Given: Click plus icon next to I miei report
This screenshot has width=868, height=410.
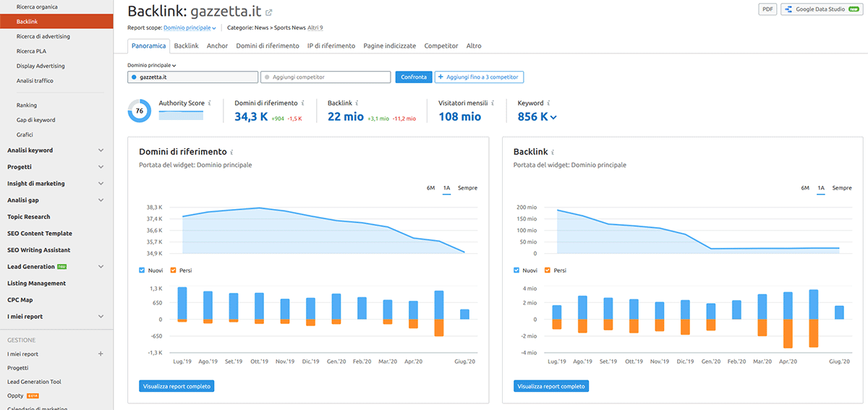Looking at the screenshot, I should point(101,354).
